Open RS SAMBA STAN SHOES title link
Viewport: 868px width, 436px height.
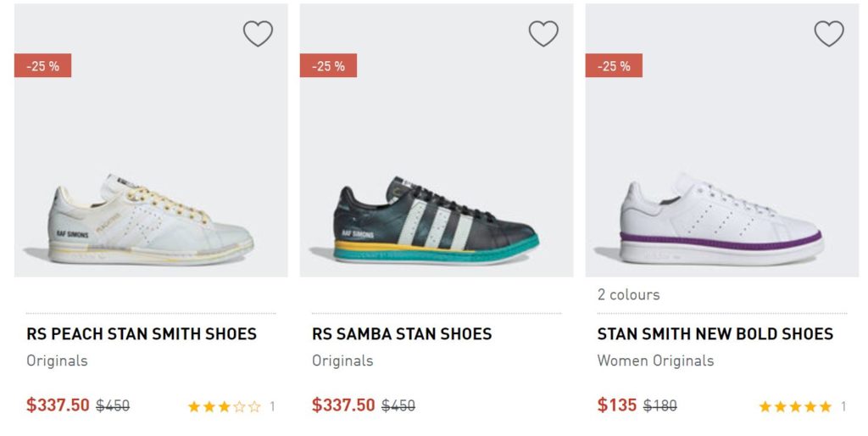402,334
